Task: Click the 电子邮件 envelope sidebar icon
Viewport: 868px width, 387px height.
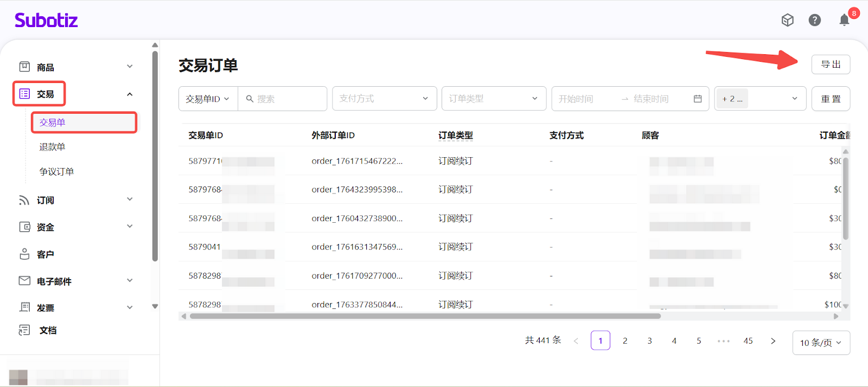Action: 24,281
